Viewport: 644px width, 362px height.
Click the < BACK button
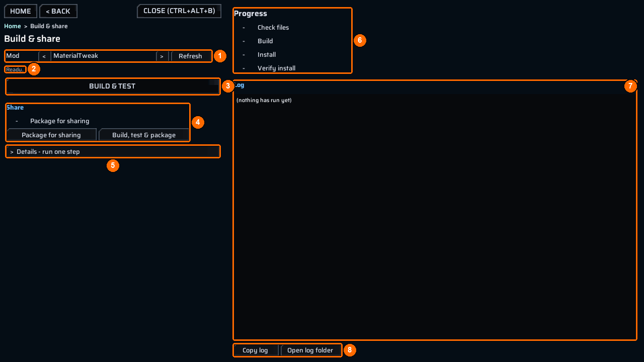tap(58, 11)
